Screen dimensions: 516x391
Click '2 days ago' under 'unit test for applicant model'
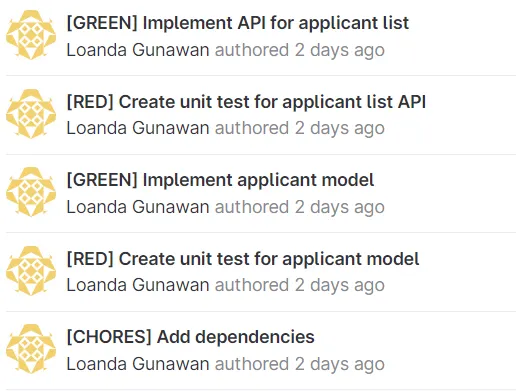(x=340, y=286)
